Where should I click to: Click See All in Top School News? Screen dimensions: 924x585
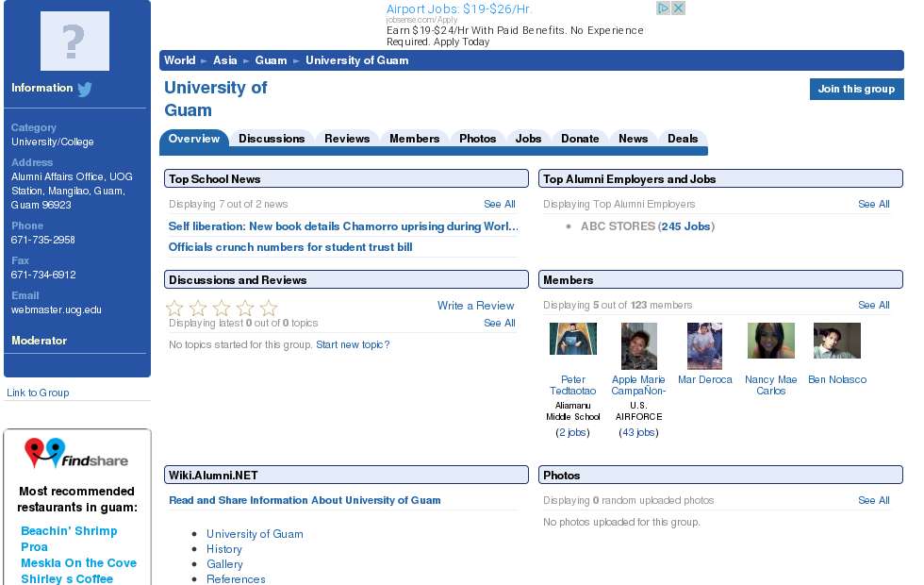point(499,204)
